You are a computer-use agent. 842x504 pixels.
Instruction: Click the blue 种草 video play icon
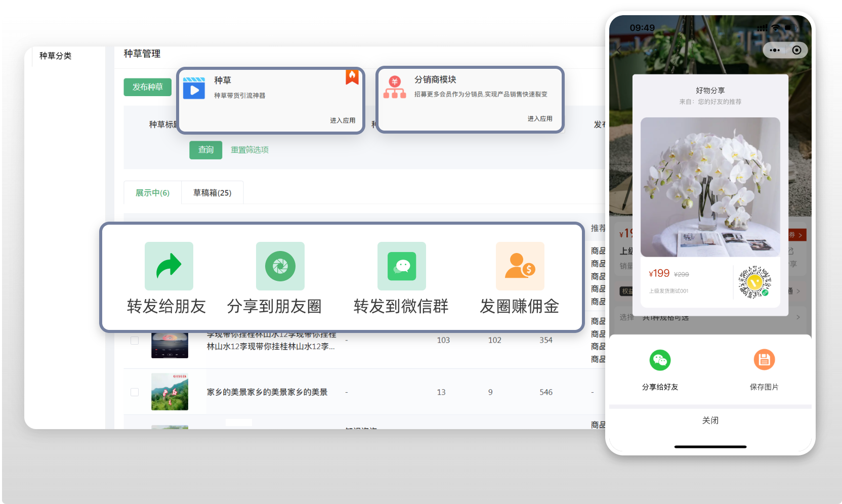pos(194,89)
